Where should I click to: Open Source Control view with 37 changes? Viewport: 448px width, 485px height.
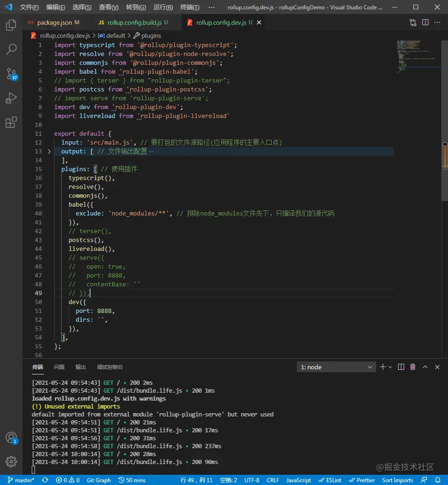pos(12,74)
